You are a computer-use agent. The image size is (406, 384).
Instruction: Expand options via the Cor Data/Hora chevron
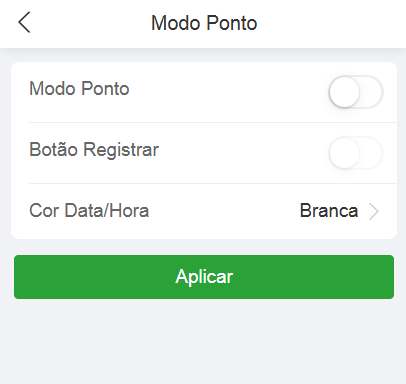pyautogui.click(x=374, y=211)
